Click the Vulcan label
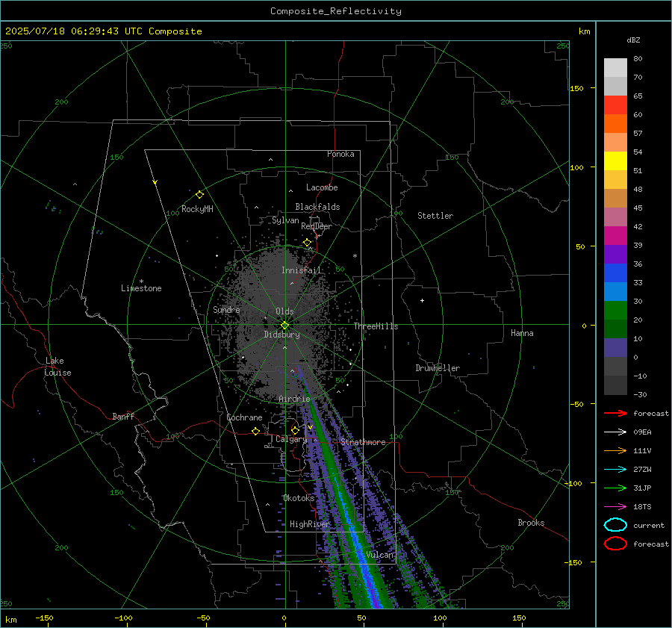 [x=379, y=555]
